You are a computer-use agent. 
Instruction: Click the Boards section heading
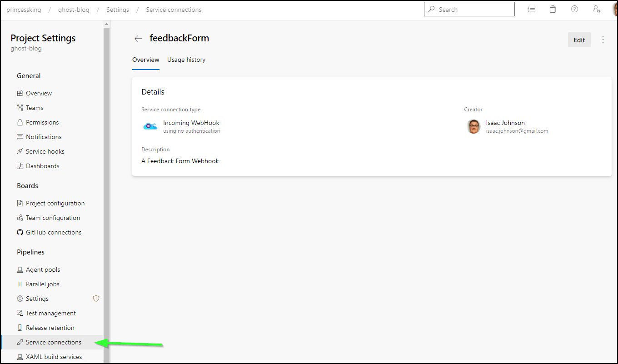(x=28, y=186)
